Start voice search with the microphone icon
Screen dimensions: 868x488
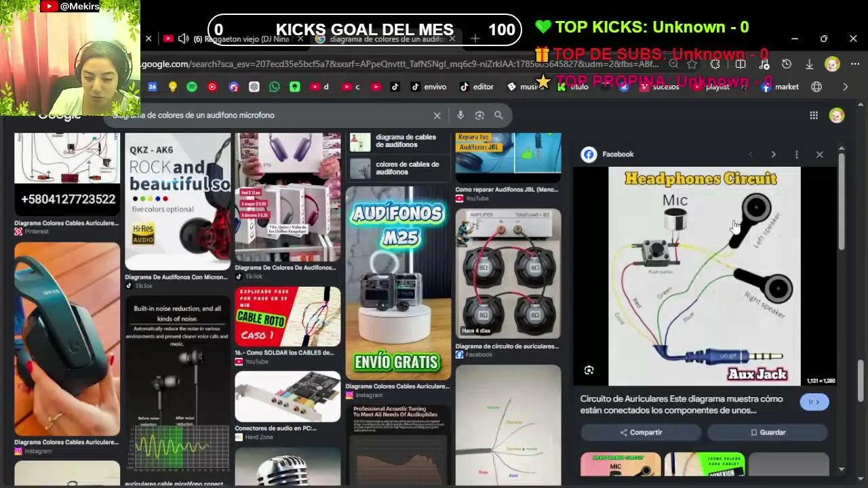click(460, 115)
